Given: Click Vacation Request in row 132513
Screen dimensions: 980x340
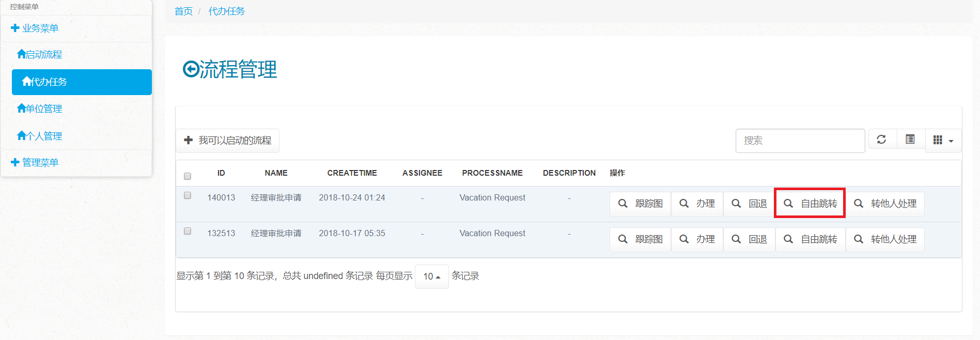Looking at the screenshot, I should pyautogui.click(x=492, y=233).
